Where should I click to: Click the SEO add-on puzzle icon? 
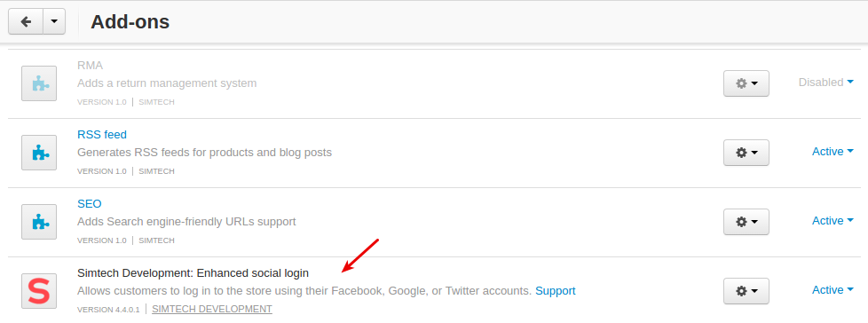(39, 222)
